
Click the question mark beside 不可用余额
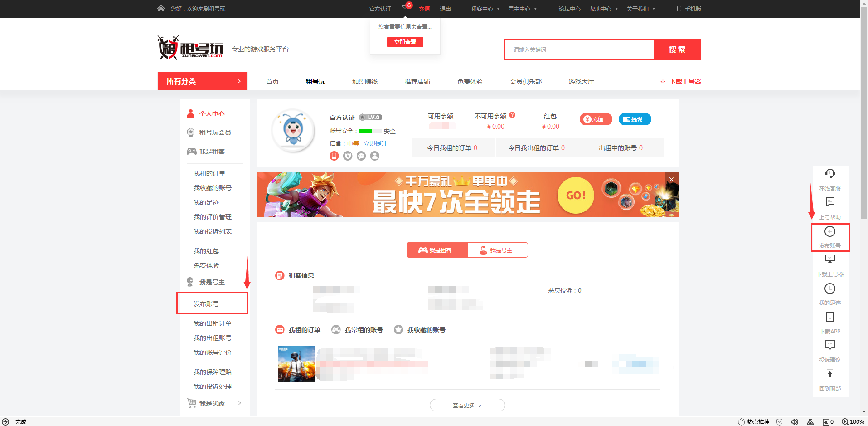[512, 115]
